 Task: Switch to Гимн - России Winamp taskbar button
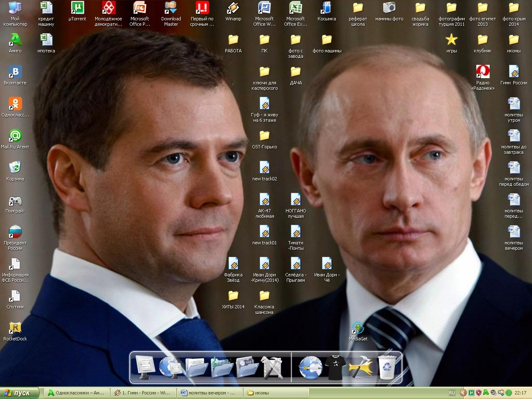tap(144, 393)
